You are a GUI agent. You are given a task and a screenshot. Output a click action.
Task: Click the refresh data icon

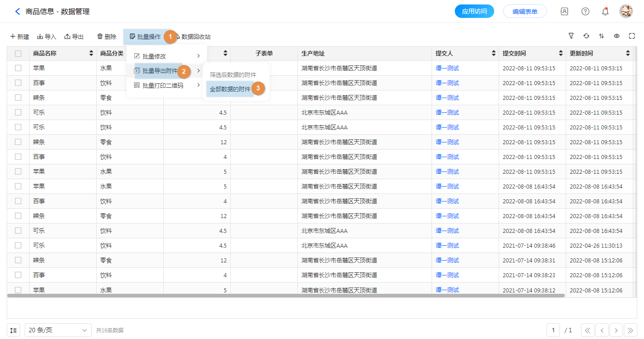[x=586, y=36]
